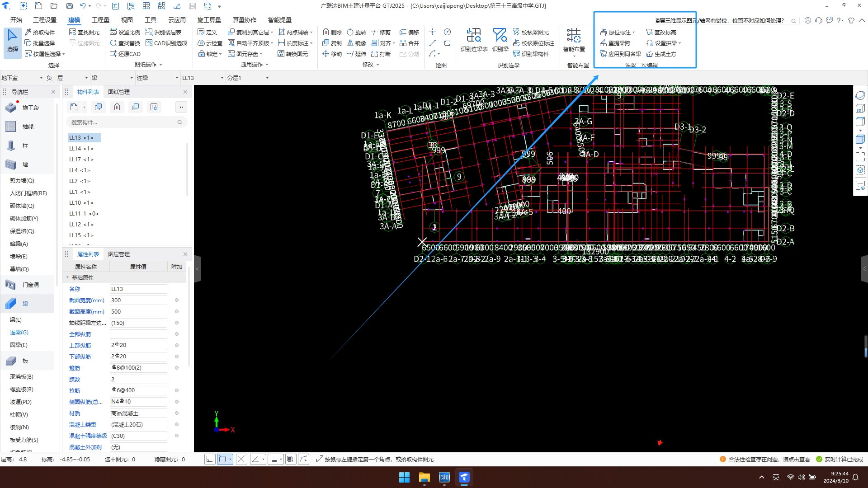Click 批量选择 in the ribbon
This screenshot has height=488, width=868.
(x=40, y=43)
